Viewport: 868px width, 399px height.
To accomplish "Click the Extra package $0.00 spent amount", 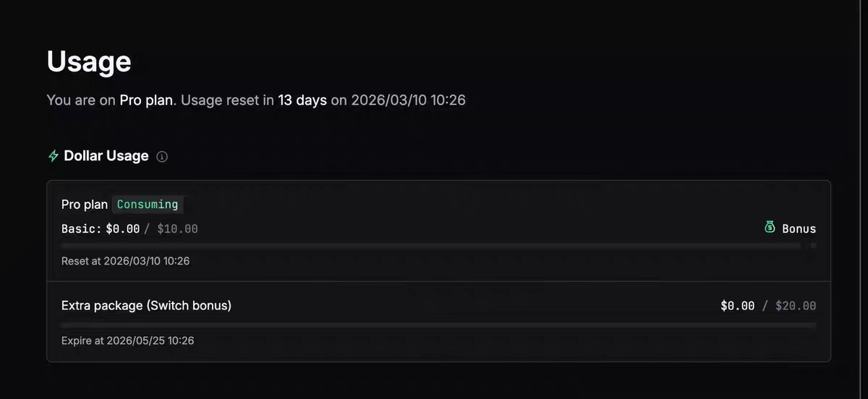I will pos(737,306).
